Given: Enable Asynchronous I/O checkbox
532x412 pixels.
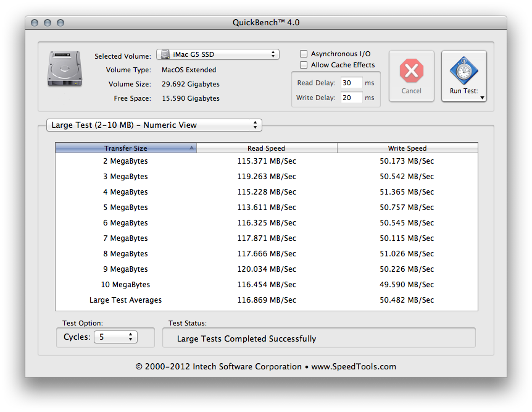Looking at the screenshot, I should (x=304, y=54).
